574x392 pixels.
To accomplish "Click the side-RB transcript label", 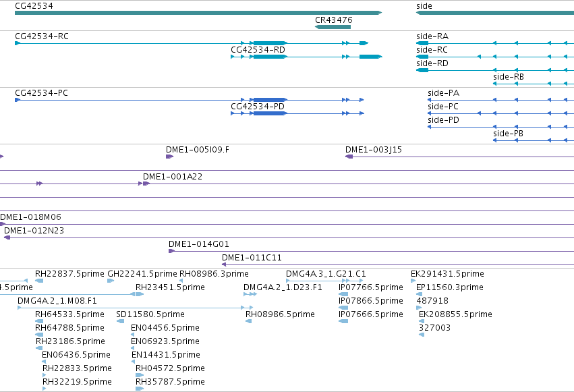I will point(509,77).
